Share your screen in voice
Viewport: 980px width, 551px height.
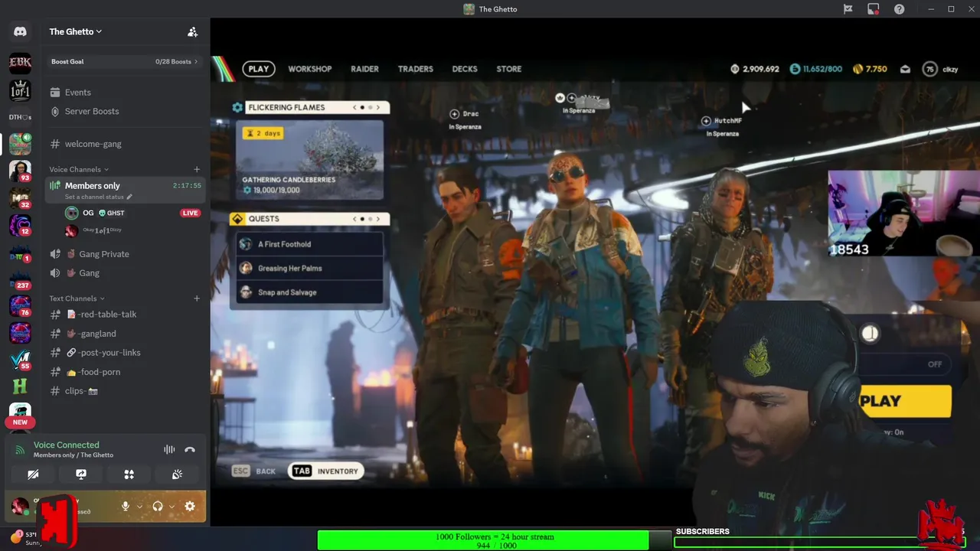click(x=81, y=474)
